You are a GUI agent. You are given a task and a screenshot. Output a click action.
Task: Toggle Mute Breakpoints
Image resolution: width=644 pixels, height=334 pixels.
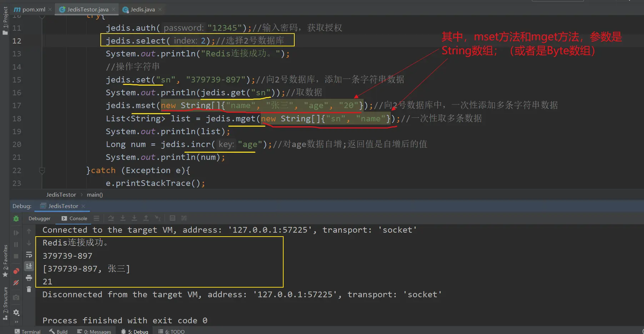point(16,283)
